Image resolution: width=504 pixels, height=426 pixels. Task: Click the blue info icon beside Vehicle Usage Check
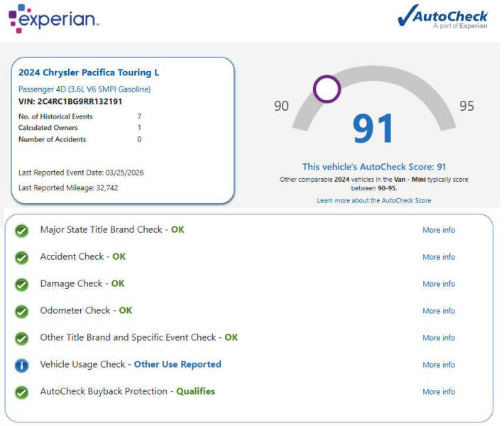coord(21,366)
